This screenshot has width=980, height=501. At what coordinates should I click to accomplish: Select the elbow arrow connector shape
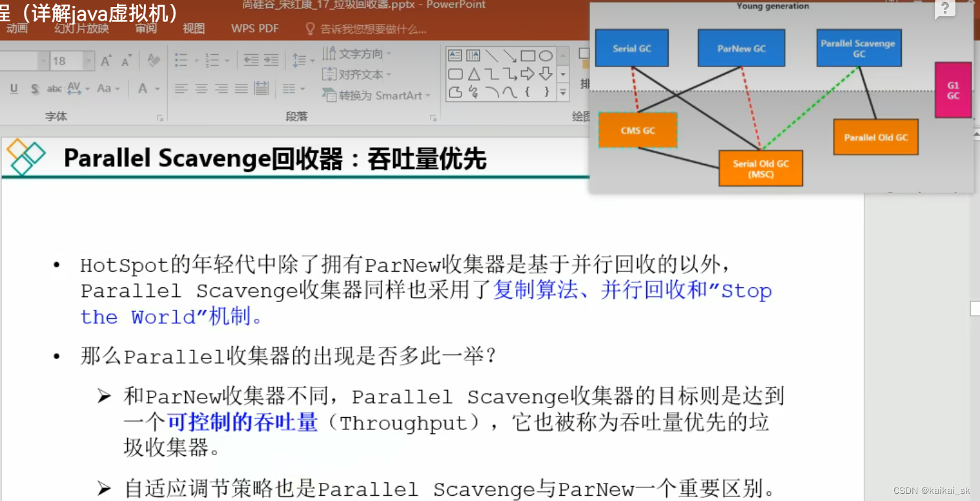tap(510, 74)
